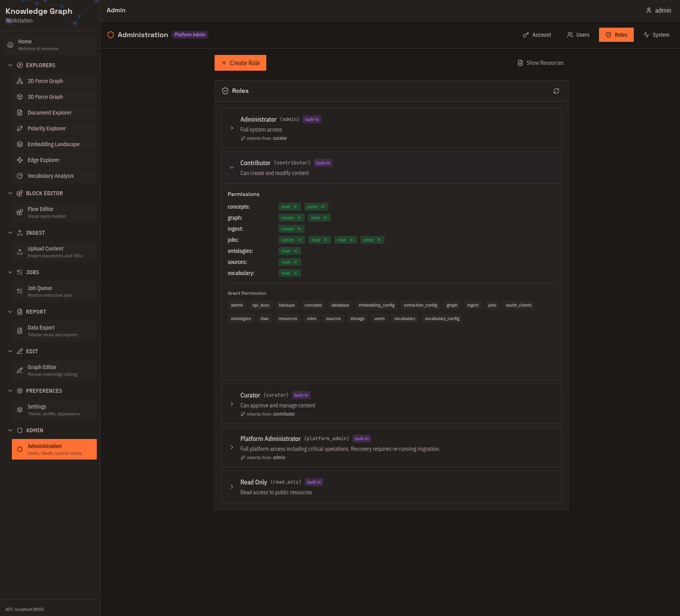
Task: Expand the Administrator role row
Action: tap(232, 128)
